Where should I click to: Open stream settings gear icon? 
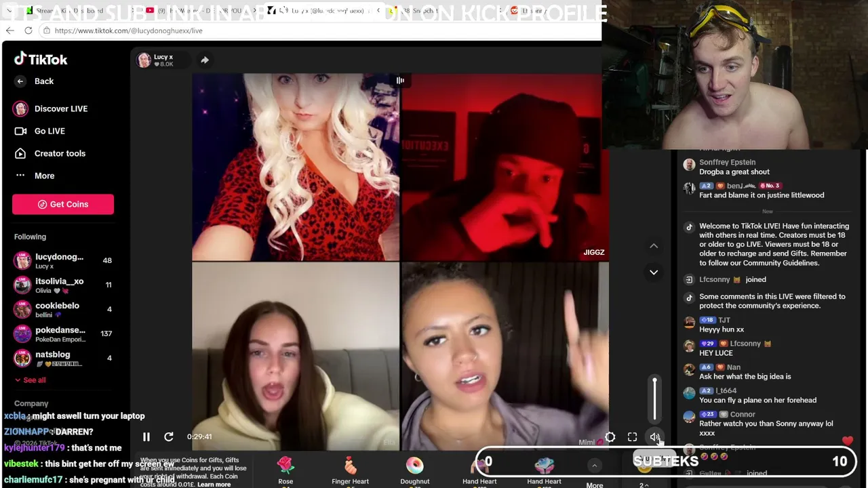click(x=610, y=437)
